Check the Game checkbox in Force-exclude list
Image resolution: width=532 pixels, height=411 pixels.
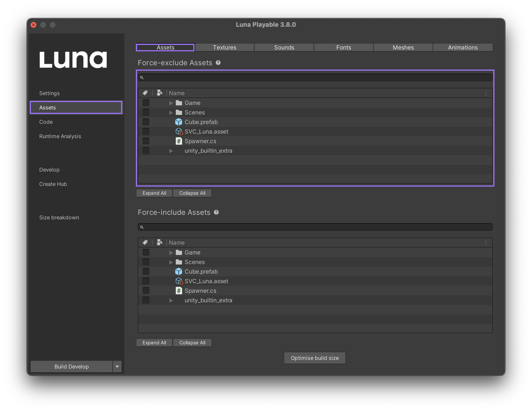click(146, 103)
